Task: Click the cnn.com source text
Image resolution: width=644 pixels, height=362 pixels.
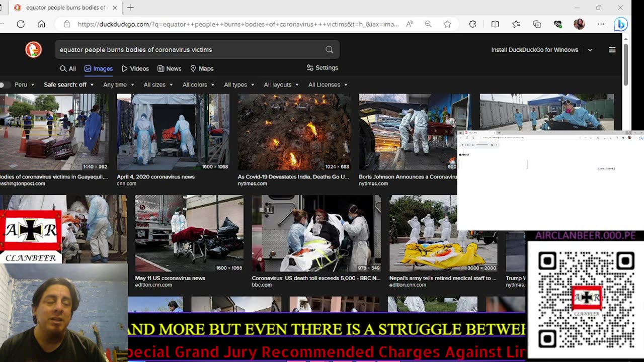Action: pyautogui.click(x=126, y=184)
